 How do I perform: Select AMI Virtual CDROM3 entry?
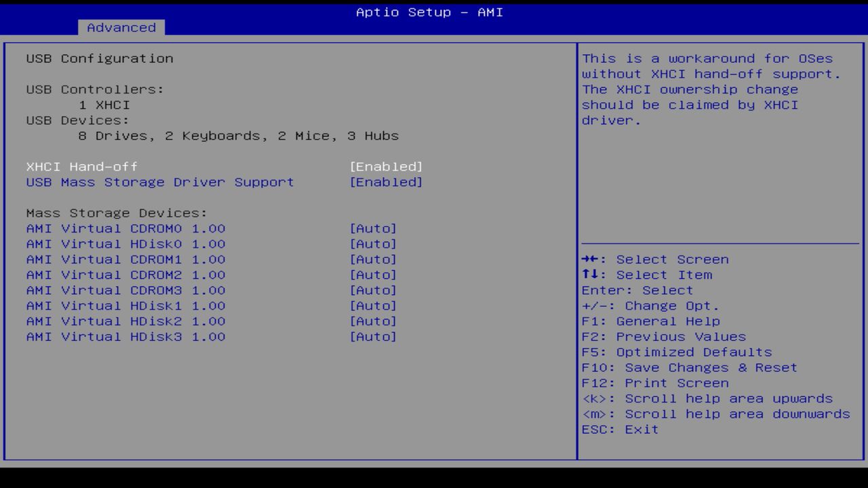coord(125,290)
